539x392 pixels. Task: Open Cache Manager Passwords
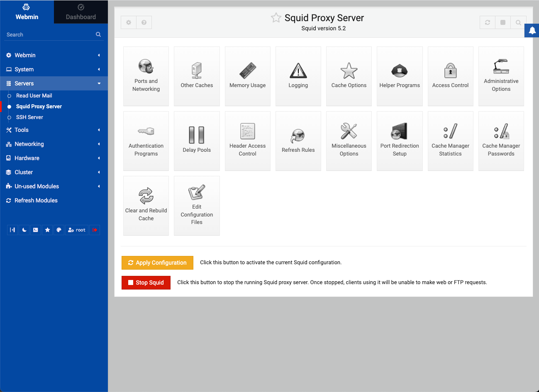pyautogui.click(x=501, y=141)
